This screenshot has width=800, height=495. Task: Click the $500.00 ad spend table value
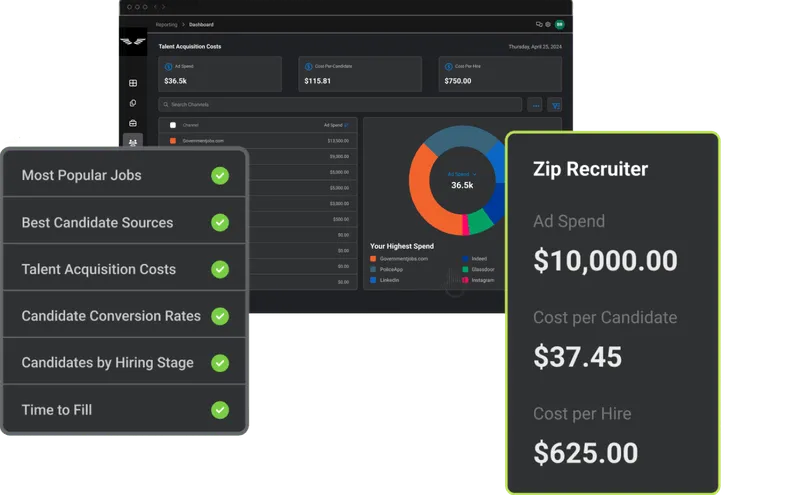(341, 219)
